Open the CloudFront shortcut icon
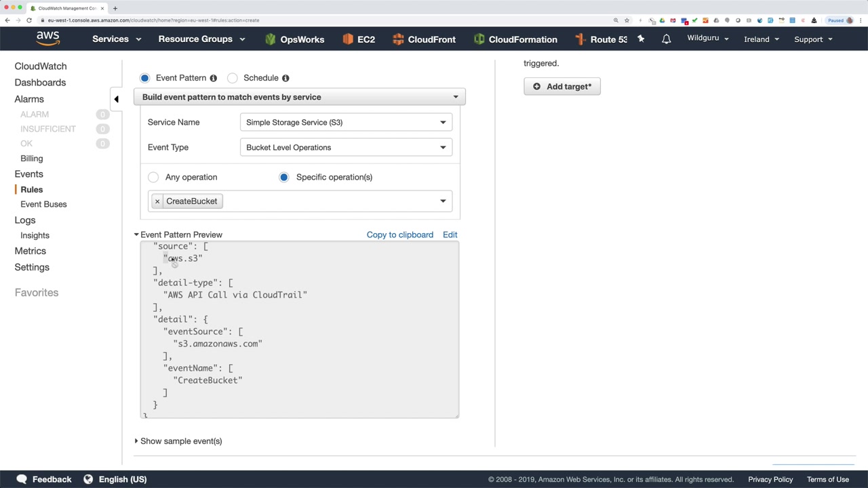Image resolution: width=868 pixels, height=488 pixels. pyautogui.click(x=398, y=39)
